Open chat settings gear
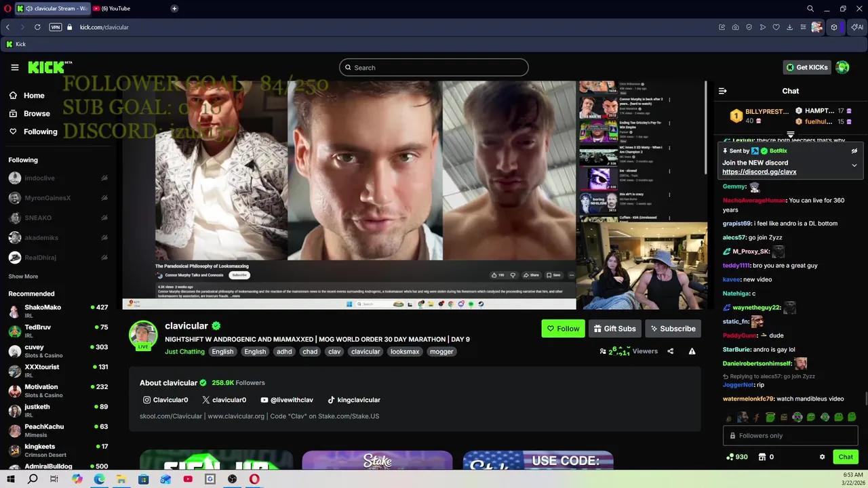The width and height of the screenshot is (868, 488). [x=823, y=457]
